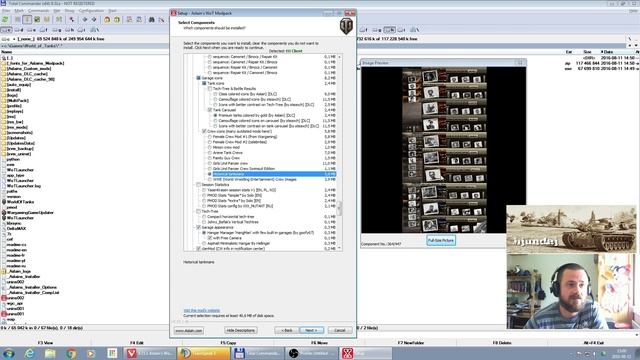Click the www.Aslain.com button
Image resolution: width=640 pixels, height=360 pixels.
(189, 331)
